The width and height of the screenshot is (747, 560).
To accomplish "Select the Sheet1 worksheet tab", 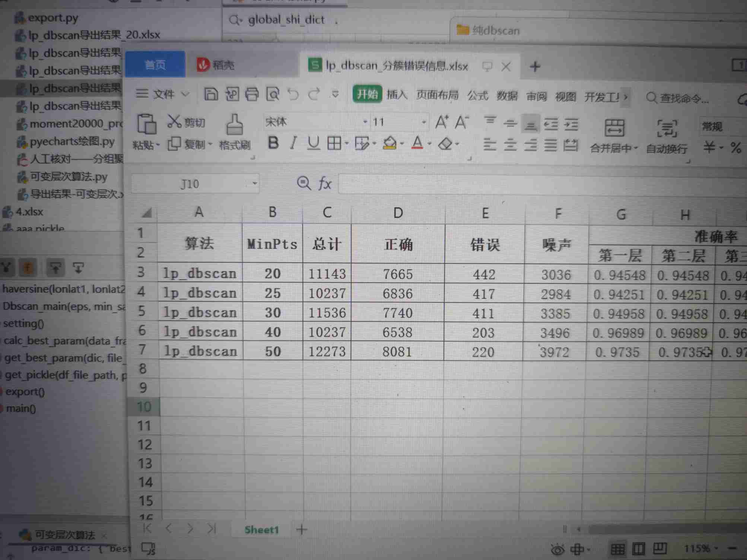I will point(261,529).
